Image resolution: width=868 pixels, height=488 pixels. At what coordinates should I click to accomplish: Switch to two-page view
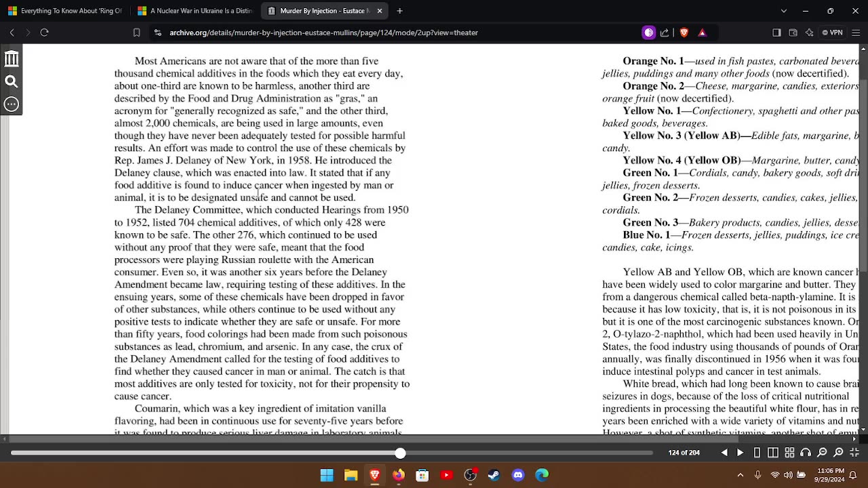coord(773,453)
